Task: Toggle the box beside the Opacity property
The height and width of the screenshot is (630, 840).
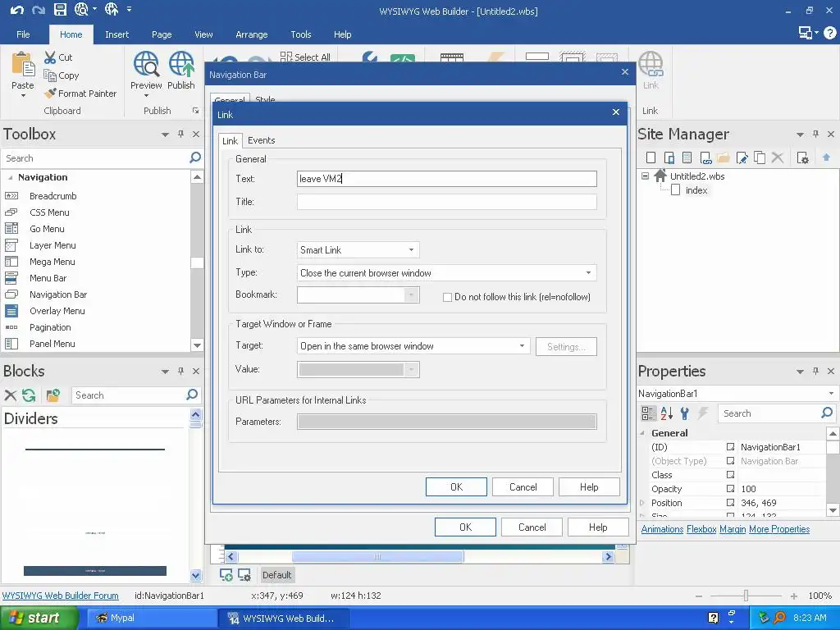Action: 730,489
